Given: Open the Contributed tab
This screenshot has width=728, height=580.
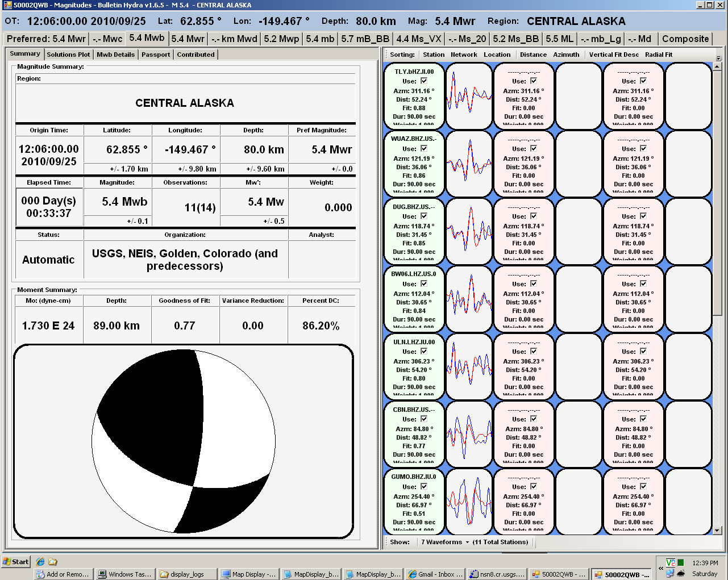Looking at the screenshot, I should tap(195, 55).
